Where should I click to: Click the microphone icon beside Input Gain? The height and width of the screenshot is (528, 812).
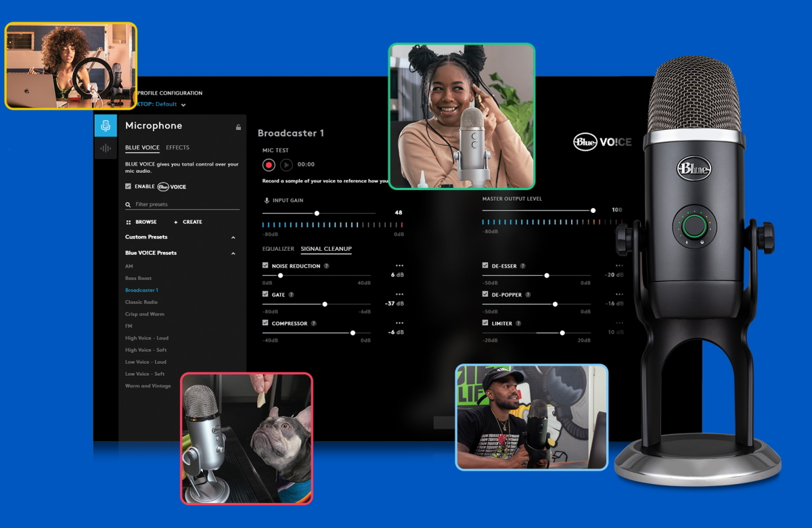[266, 201]
